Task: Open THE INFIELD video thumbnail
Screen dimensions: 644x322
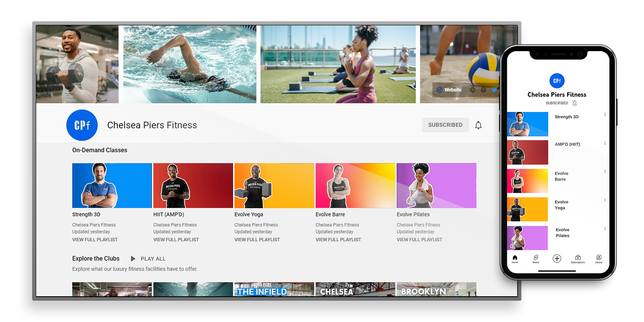Action: click(x=274, y=289)
